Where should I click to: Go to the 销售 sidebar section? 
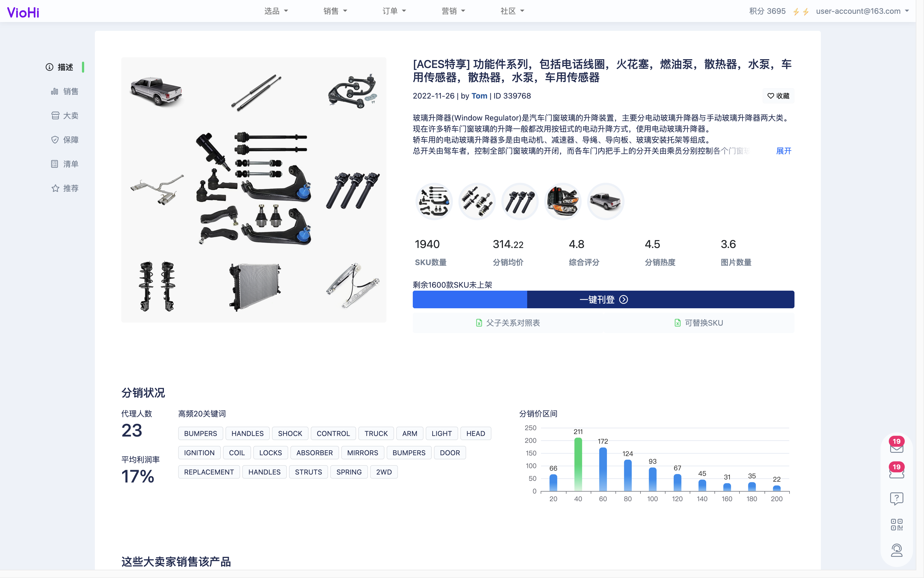coord(64,91)
